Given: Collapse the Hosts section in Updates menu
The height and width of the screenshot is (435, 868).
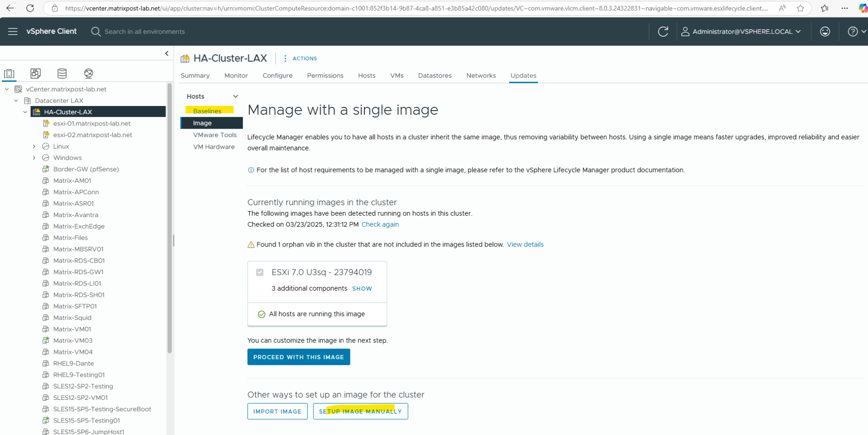Looking at the screenshot, I should (235, 96).
